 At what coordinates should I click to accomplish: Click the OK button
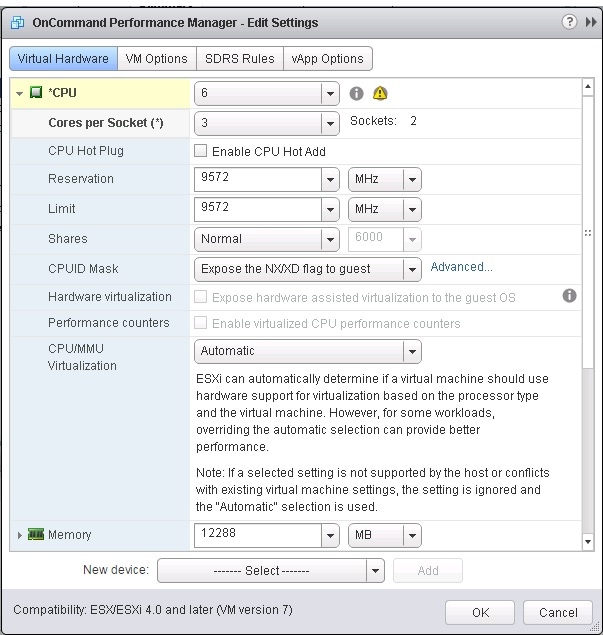click(x=480, y=612)
